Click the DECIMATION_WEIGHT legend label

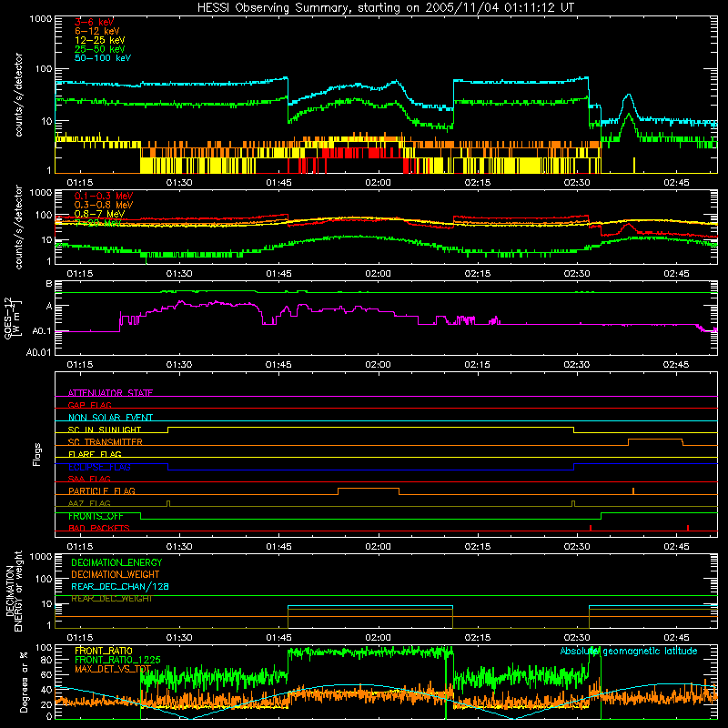click(116, 574)
